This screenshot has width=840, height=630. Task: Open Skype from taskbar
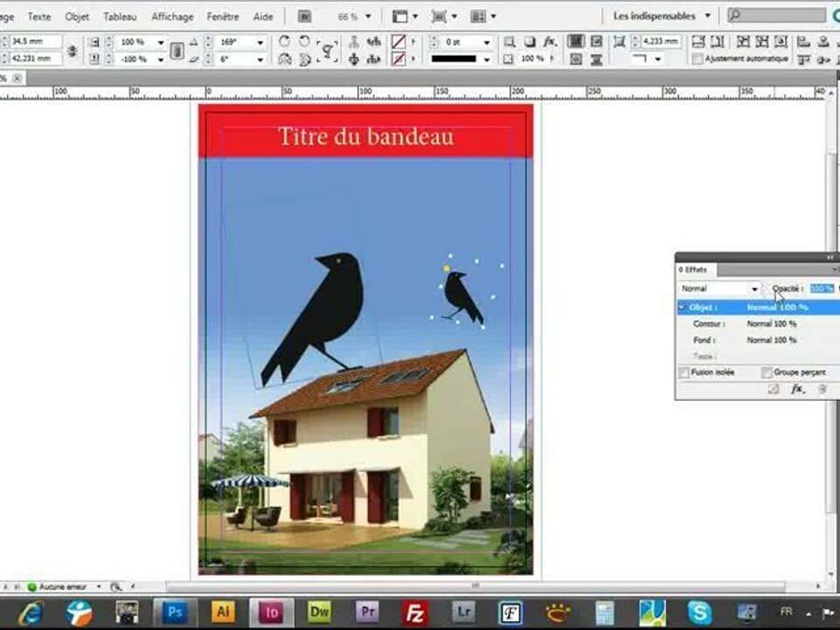pyautogui.click(x=700, y=612)
